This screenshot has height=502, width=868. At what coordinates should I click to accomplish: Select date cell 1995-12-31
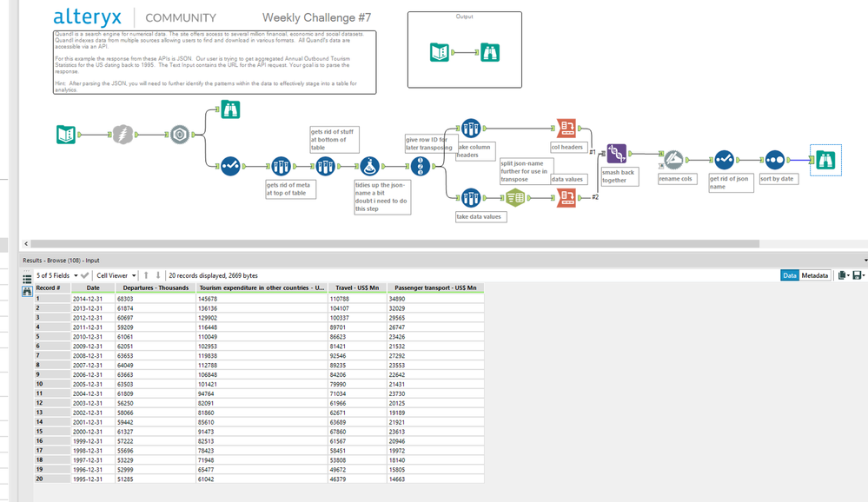(x=93, y=479)
